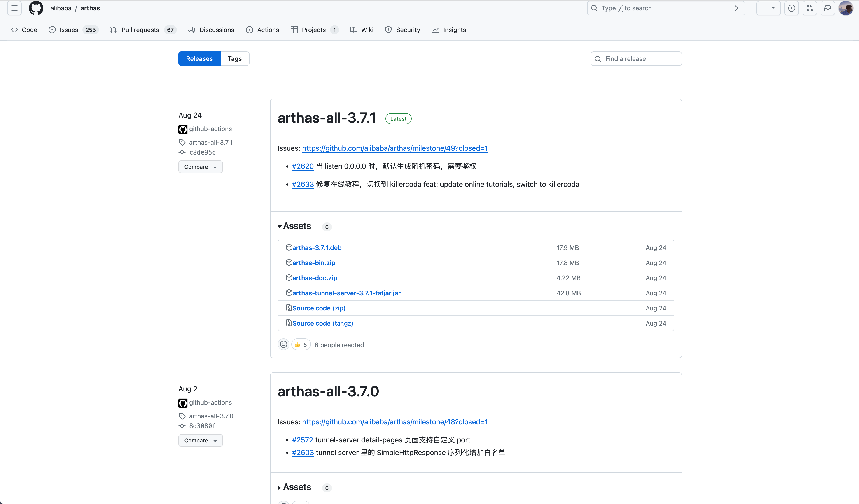Open the hamburger navigation menu
859x504 pixels.
[x=14, y=8]
